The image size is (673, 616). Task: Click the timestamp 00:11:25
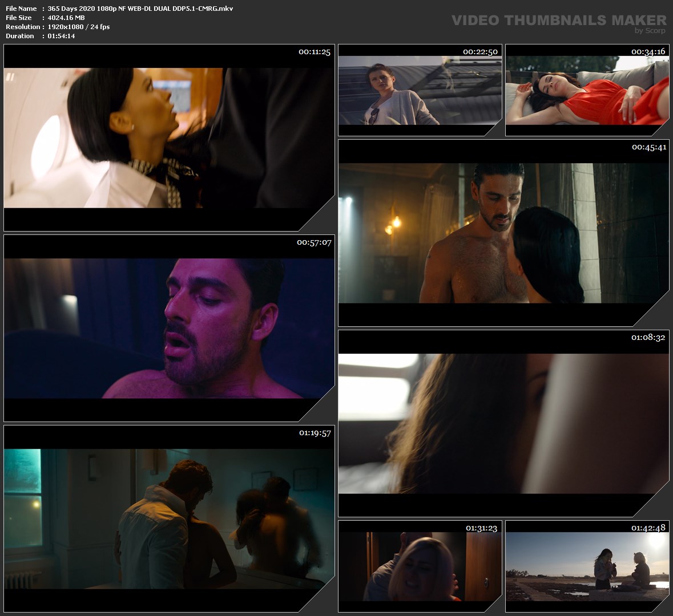tap(314, 52)
